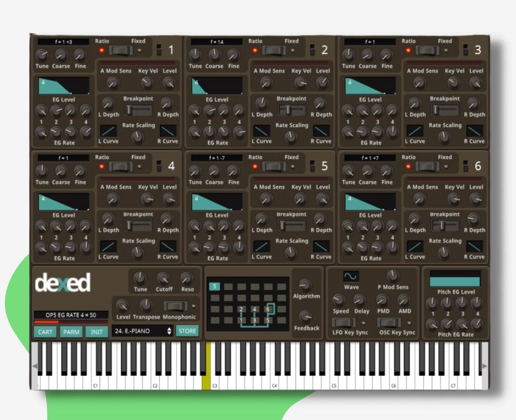
Task: Click the CART button
Action: (45, 332)
